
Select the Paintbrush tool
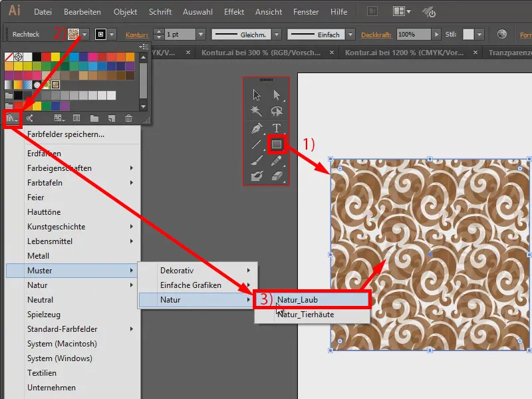[x=257, y=160]
